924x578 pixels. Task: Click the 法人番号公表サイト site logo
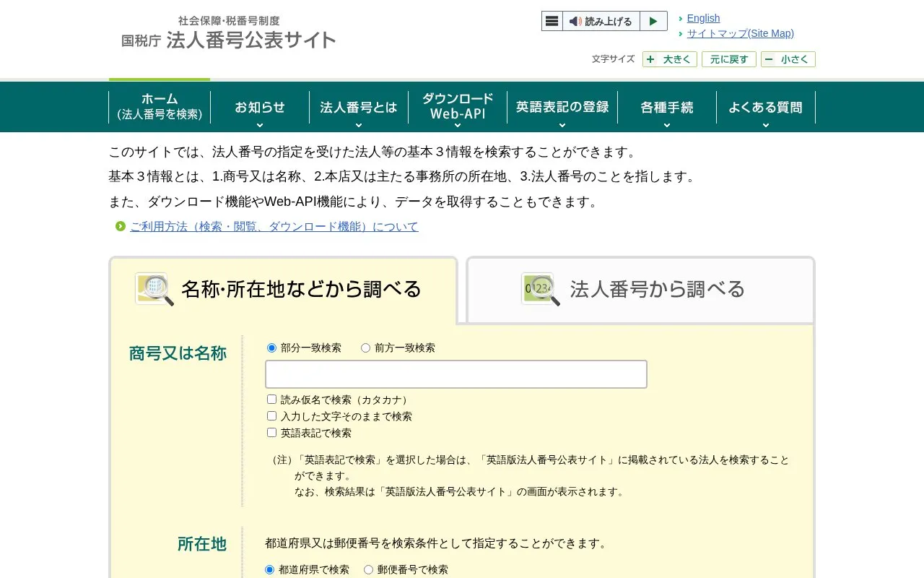pos(229,33)
